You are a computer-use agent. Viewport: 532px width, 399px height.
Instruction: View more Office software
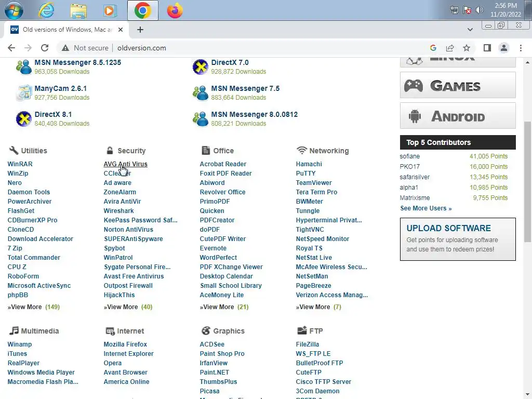pyautogui.click(x=224, y=307)
